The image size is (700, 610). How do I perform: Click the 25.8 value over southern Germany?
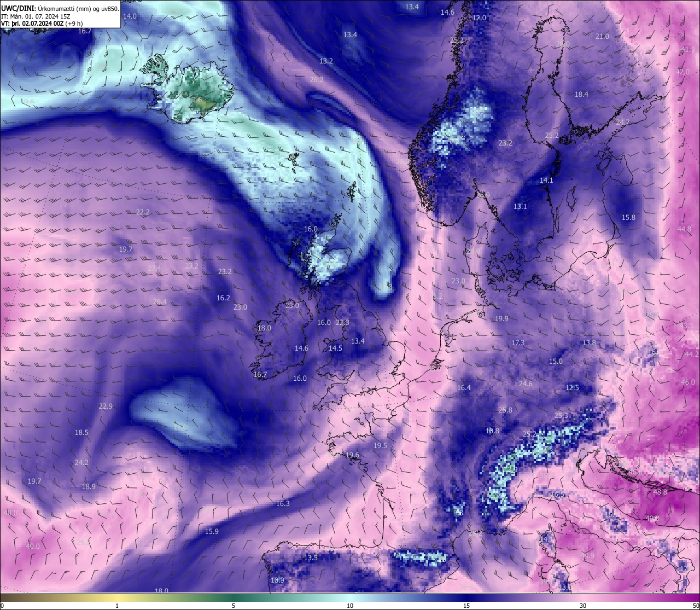(x=505, y=410)
